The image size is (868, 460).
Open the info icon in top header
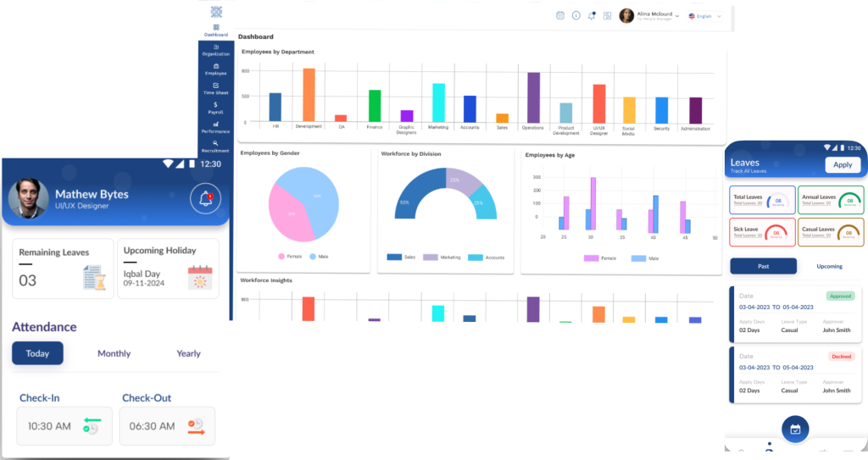point(576,15)
